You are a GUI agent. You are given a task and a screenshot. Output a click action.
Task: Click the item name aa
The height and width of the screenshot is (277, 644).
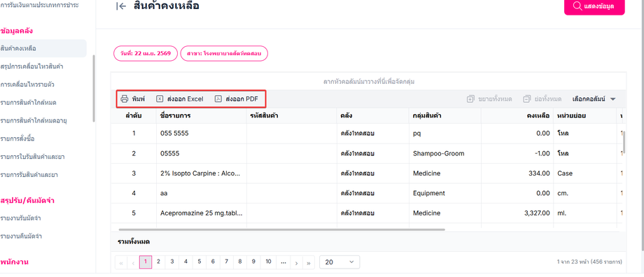[164, 193]
